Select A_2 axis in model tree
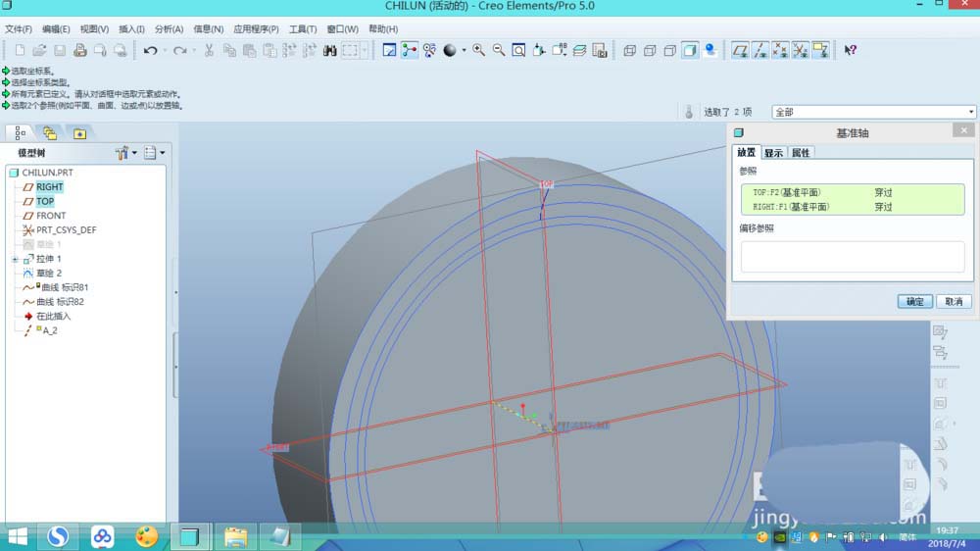Image resolution: width=980 pixels, height=551 pixels. point(50,330)
